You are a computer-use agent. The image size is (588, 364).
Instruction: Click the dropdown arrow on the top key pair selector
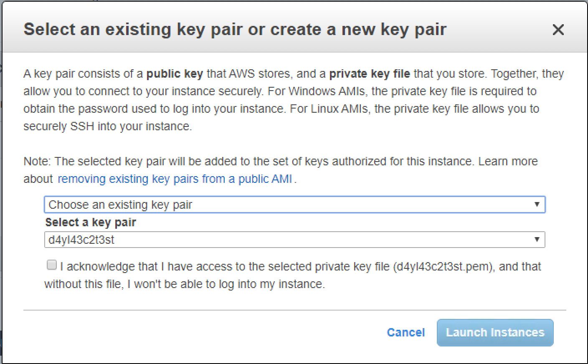tap(538, 205)
